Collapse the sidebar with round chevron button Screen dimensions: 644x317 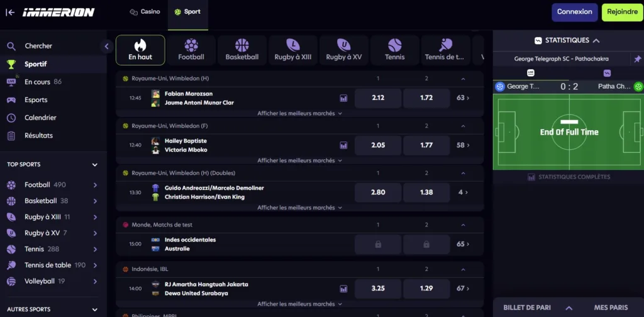pos(106,47)
